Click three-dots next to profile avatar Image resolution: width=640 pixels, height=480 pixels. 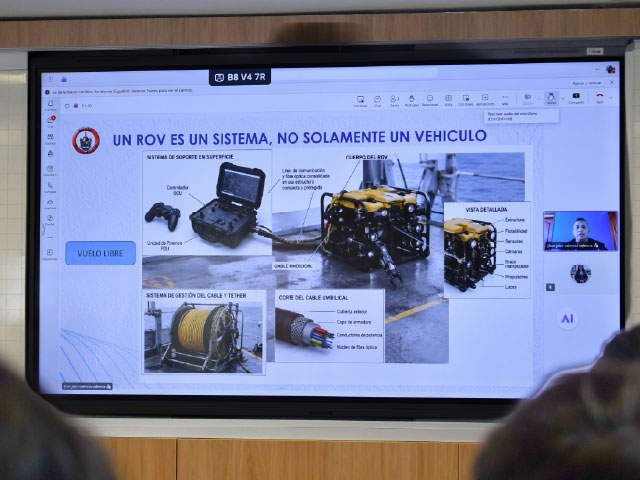point(597,69)
